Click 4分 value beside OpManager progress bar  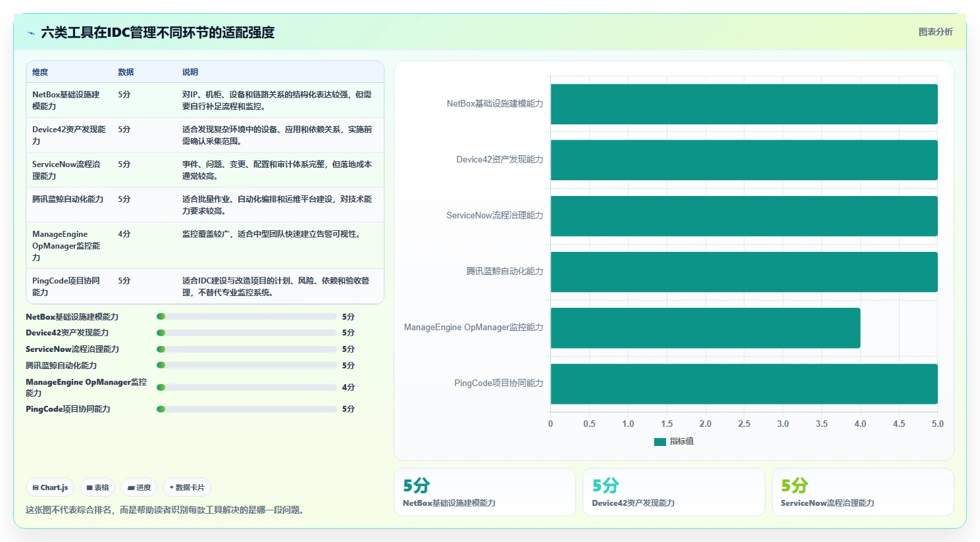348,387
